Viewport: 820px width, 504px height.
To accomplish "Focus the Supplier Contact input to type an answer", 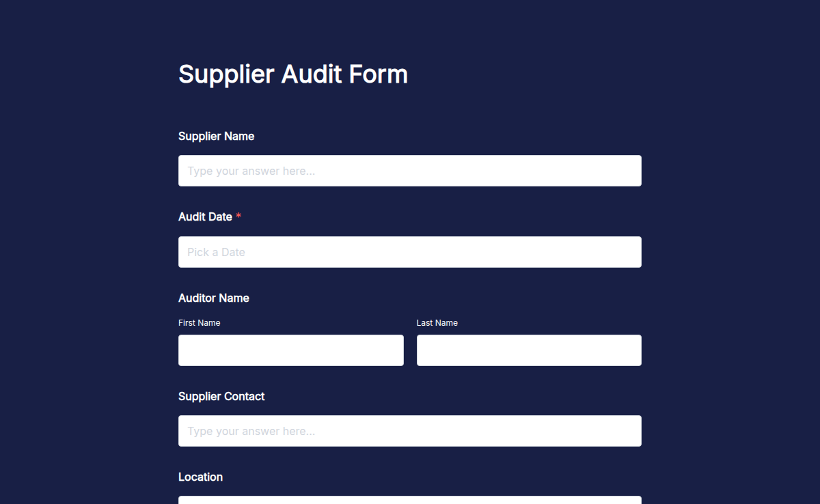I will pyautogui.click(x=409, y=431).
